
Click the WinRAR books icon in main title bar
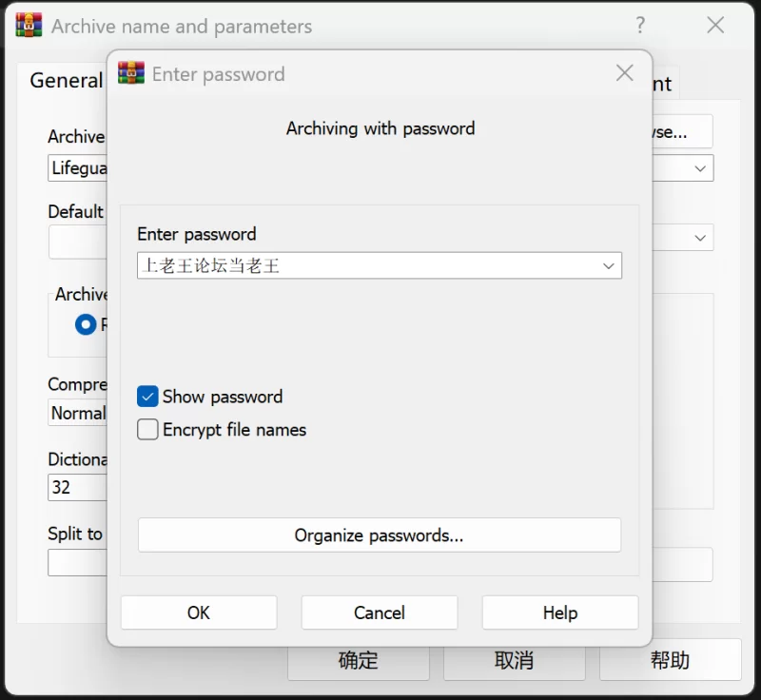coord(29,25)
